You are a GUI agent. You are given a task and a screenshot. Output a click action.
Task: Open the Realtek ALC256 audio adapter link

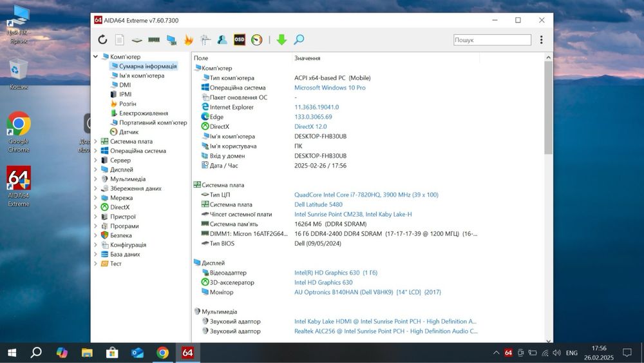(x=386, y=331)
